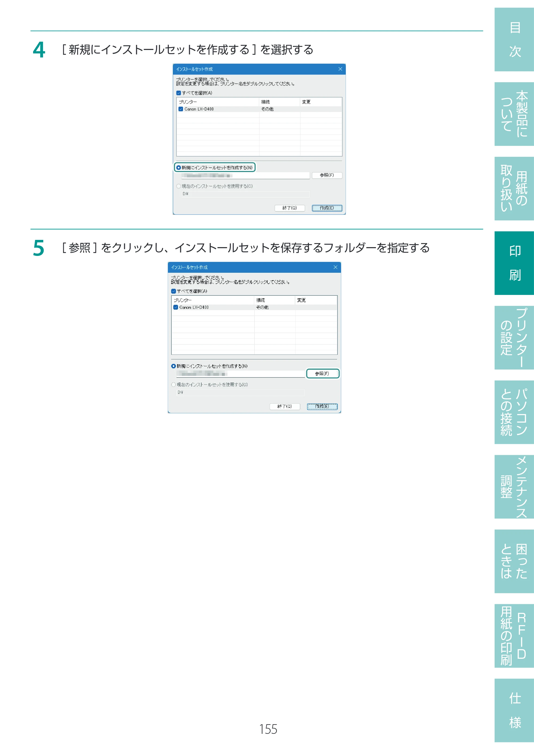The height and width of the screenshot is (756, 534).
Task: Click 変更 column header in step 5 dialog
Action: (316, 300)
